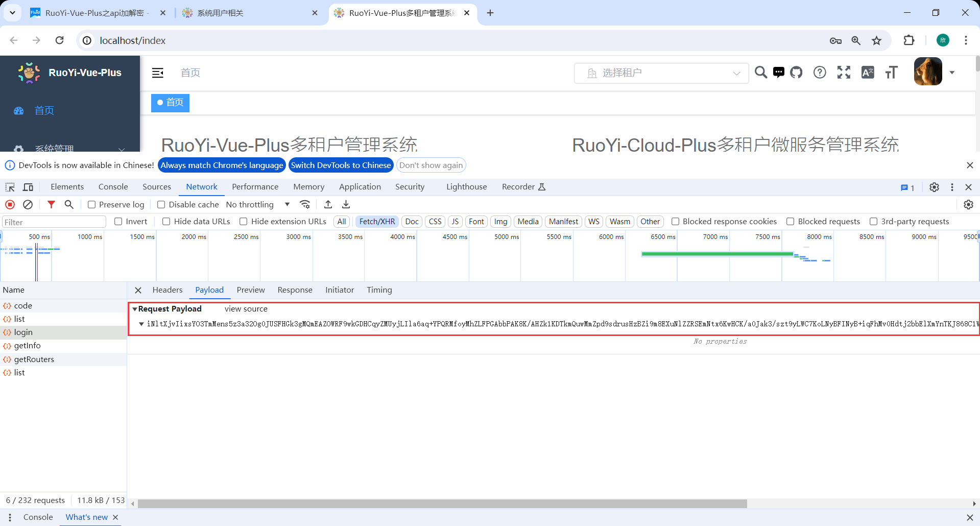This screenshot has width=980, height=526.
Task: Check Hide data URLs
Action: coord(166,222)
